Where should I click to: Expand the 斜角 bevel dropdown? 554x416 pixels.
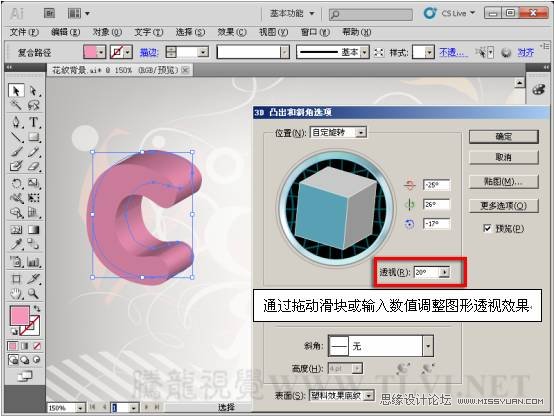[x=428, y=346]
